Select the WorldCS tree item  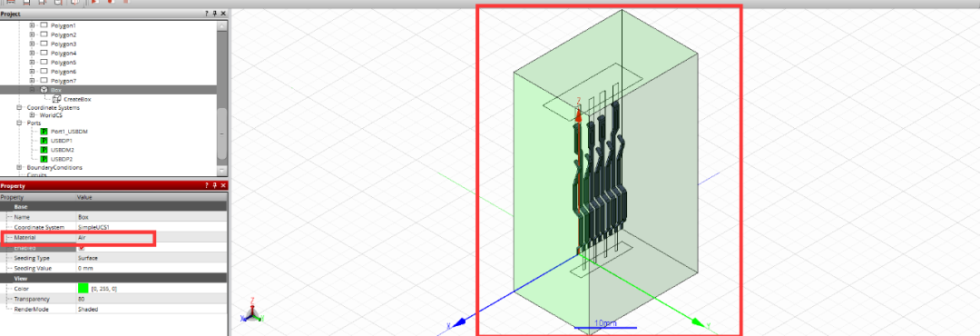pyautogui.click(x=52, y=115)
